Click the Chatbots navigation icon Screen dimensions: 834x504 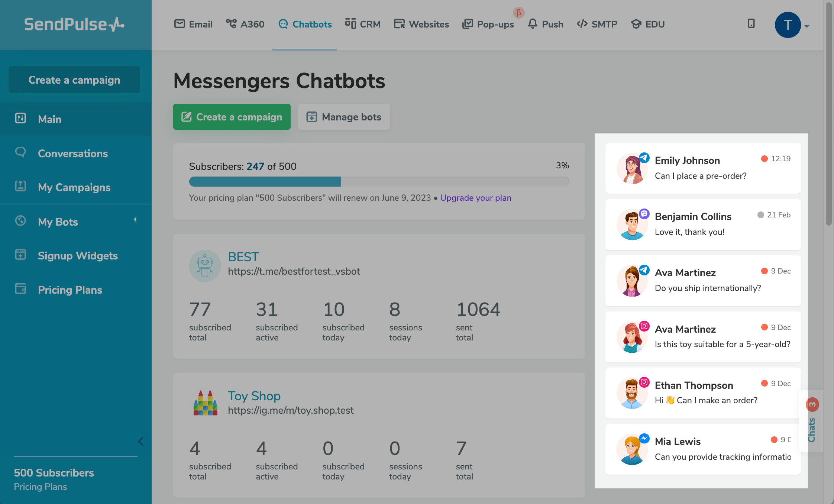(283, 24)
